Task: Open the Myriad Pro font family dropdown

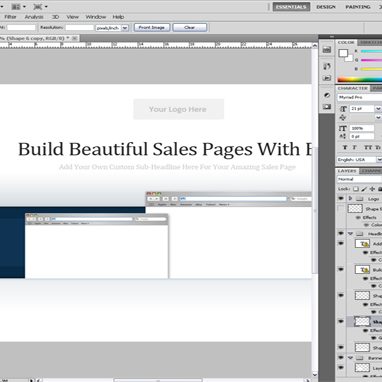Action: 360,97
